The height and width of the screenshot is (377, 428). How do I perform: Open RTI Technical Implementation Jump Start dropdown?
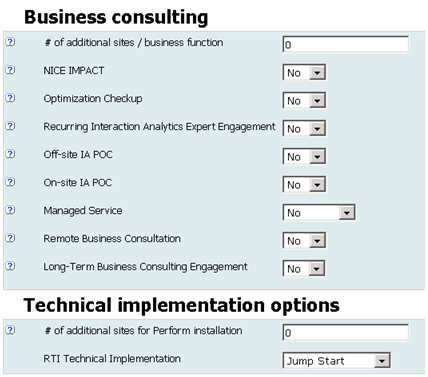pyautogui.click(x=336, y=360)
